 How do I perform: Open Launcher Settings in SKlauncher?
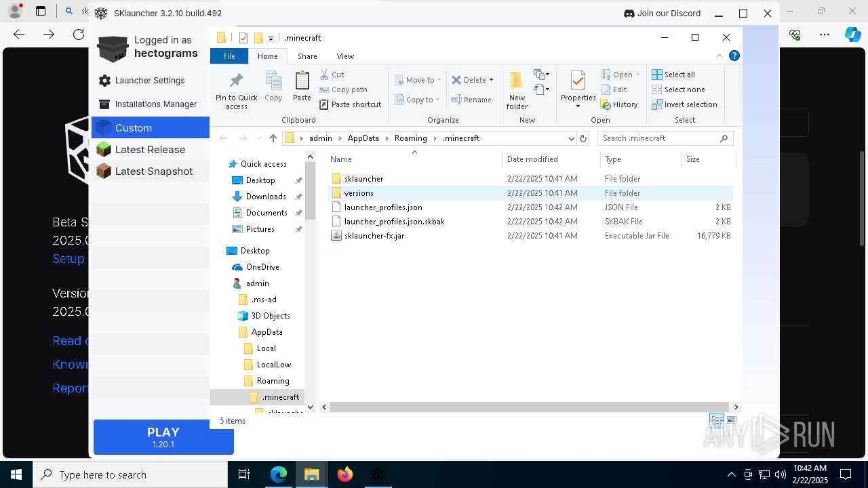coord(150,81)
